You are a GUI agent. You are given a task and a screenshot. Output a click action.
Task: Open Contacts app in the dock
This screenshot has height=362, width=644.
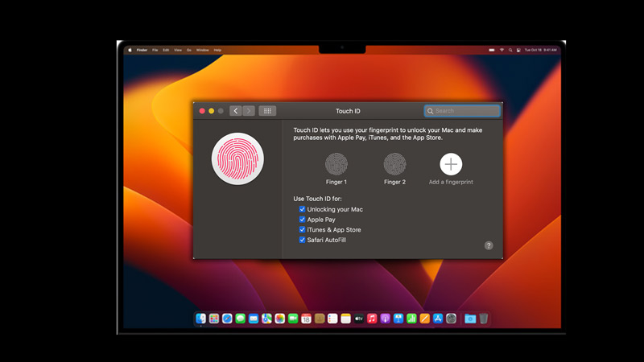(320, 319)
